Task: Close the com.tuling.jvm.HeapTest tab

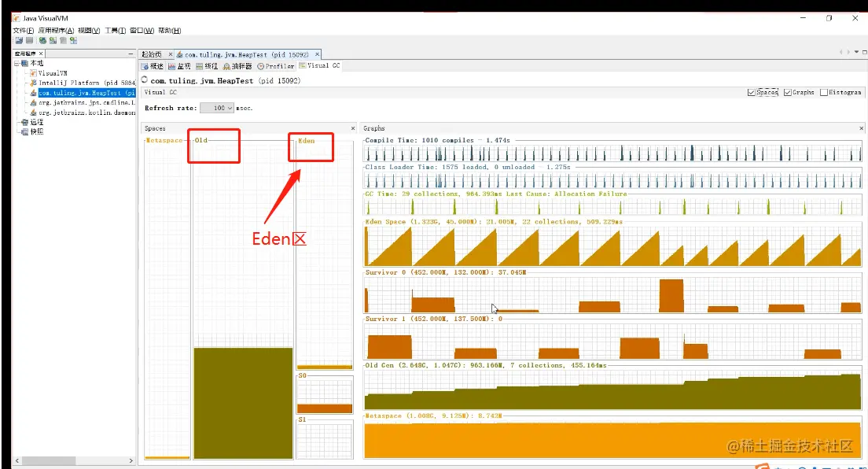Action: coord(317,54)
